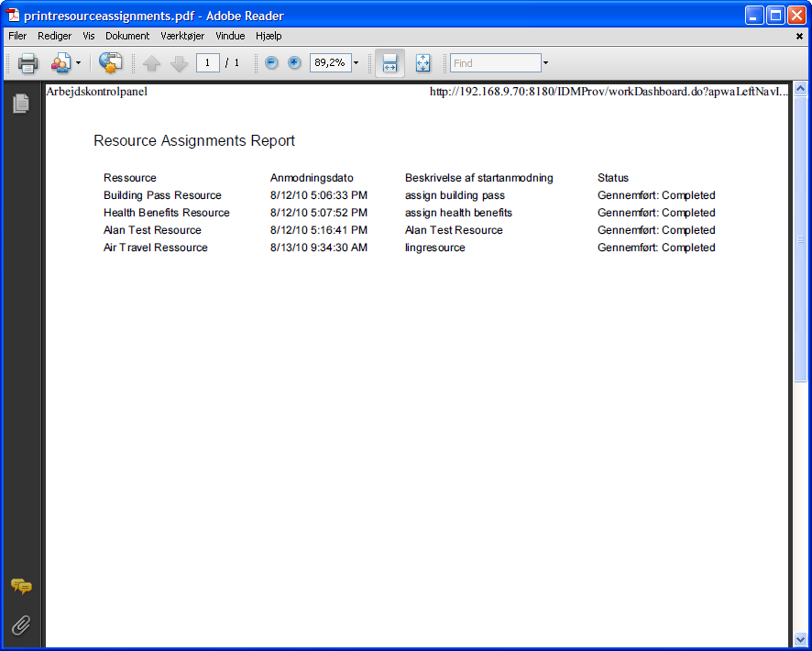Click Arbejdskontrolpanel page header text
The image size is (812, 651).
pyautogui.click(x=97, y=92)
